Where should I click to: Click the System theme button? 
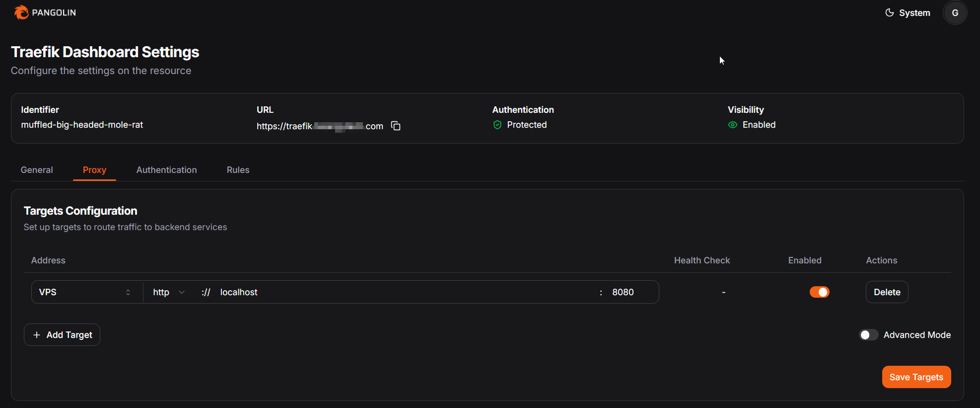coord(908,13)
